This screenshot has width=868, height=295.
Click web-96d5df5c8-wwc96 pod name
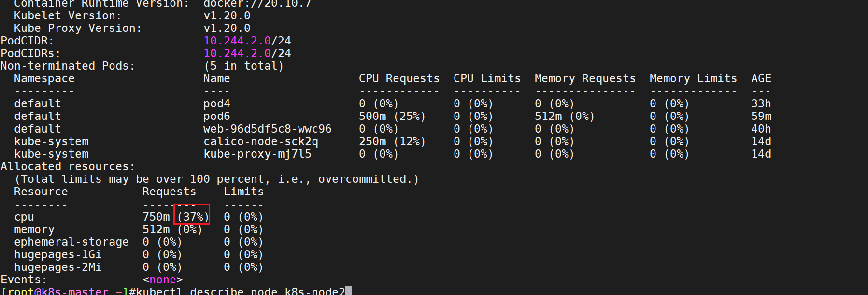click(x=267, y=129)
